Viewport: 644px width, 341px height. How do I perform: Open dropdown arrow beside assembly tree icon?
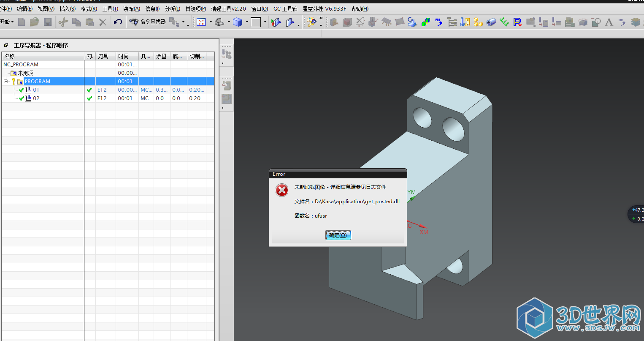pyautogui.click(x=183, y=22)
